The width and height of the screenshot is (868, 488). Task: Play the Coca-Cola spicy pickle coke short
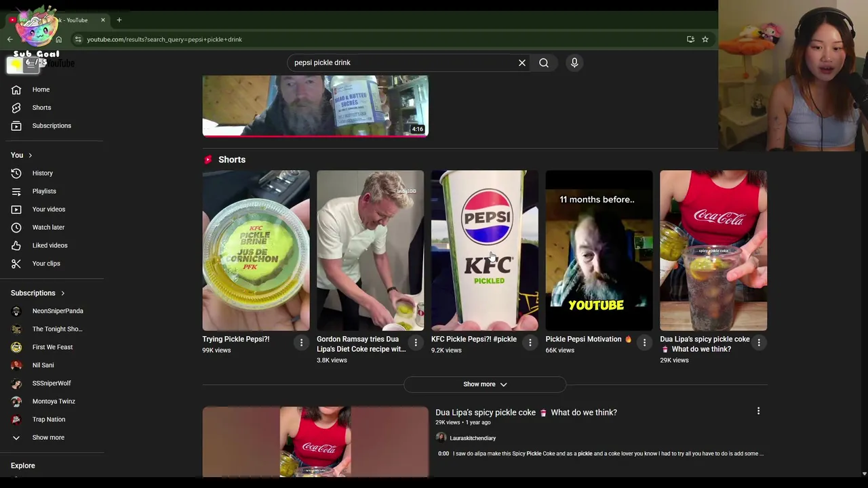click(713, 250)
